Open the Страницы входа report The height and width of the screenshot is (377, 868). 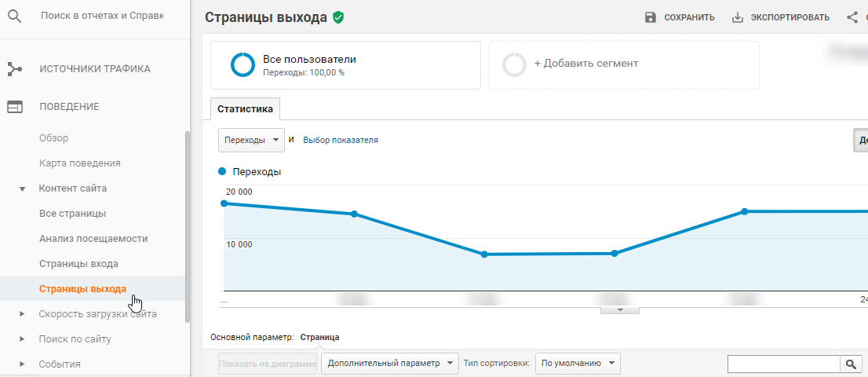coord(78,264)
